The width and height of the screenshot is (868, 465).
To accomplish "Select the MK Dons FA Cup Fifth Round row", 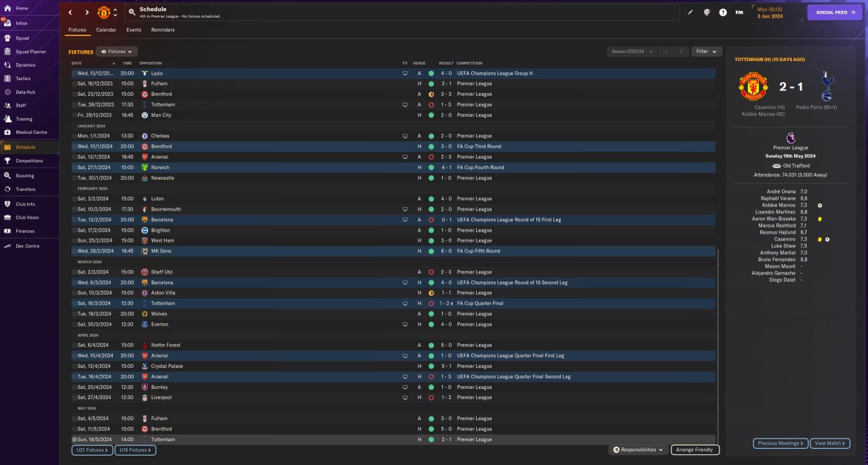I will click(393, 251).
